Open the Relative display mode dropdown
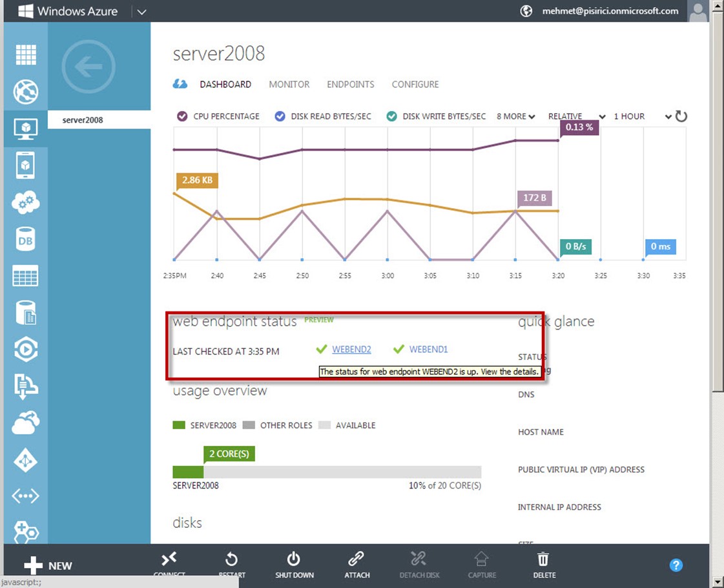724x588 pixels. click(x=577, y=116)
